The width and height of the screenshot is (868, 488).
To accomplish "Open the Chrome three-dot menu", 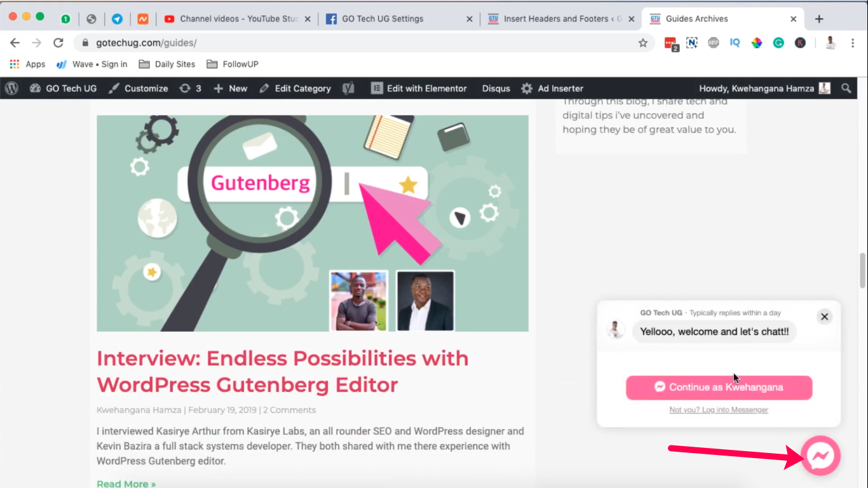I will pos(851,43).
